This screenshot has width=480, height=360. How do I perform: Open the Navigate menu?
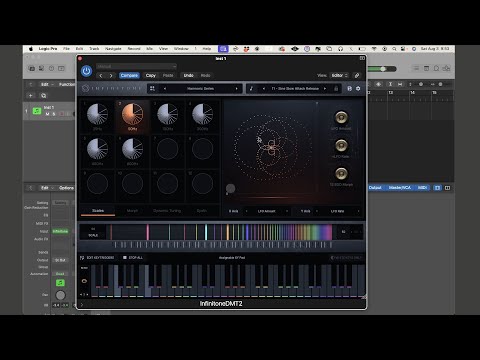[113, 49]
